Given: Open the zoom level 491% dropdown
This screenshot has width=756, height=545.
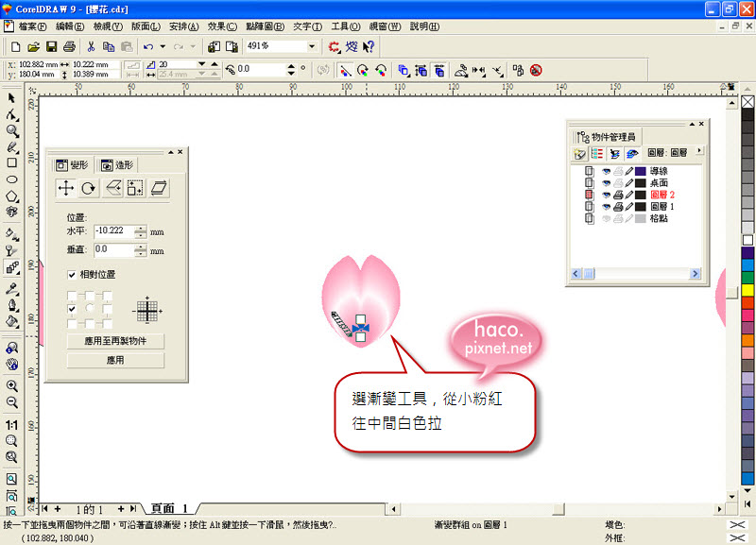Looking at the screenshot, I should point(312,46).
